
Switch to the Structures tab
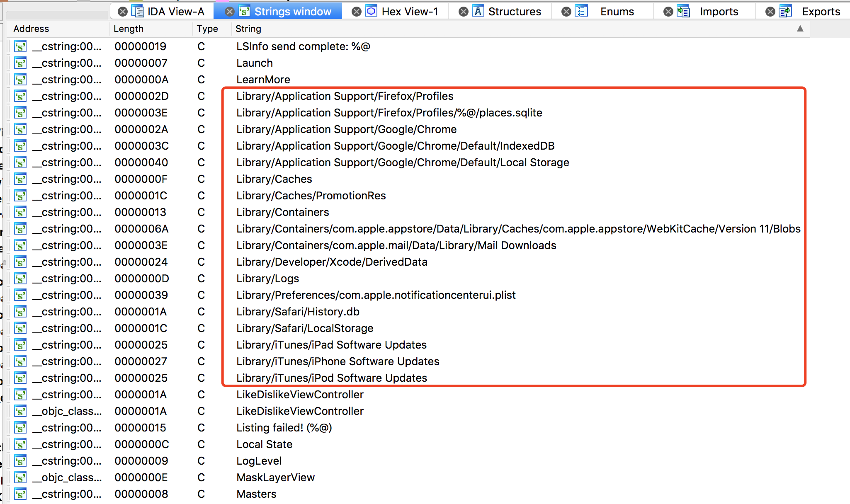click(x=514, y=12)
